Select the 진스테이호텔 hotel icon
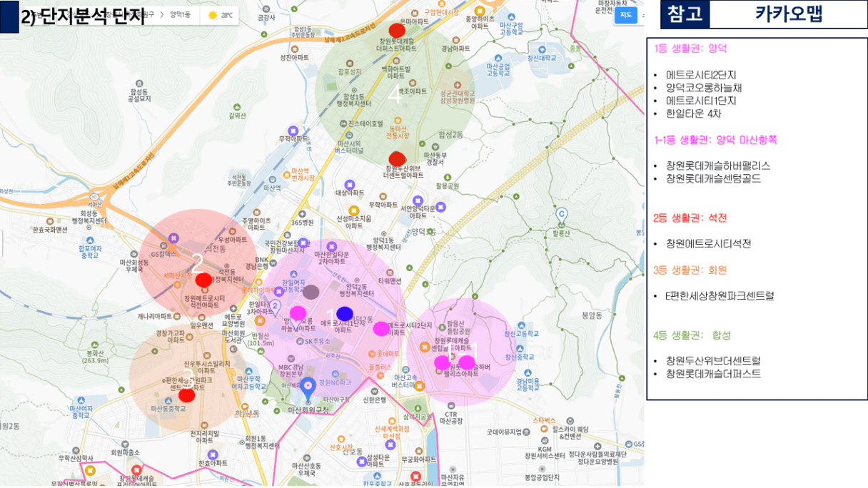Image resolution: width=868 pixels, height=488 pixels. point(343,123)
